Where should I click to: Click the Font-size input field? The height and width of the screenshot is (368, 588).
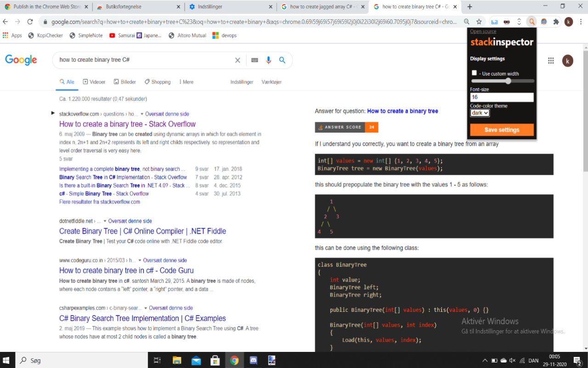pyautogui.click(x=502, y=97)
